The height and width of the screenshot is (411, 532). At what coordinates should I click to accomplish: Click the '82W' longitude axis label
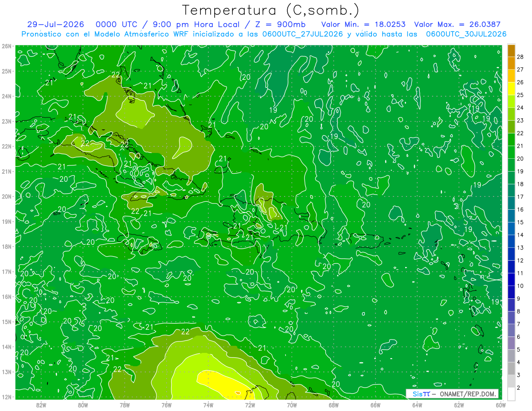(x=41, y=405)
